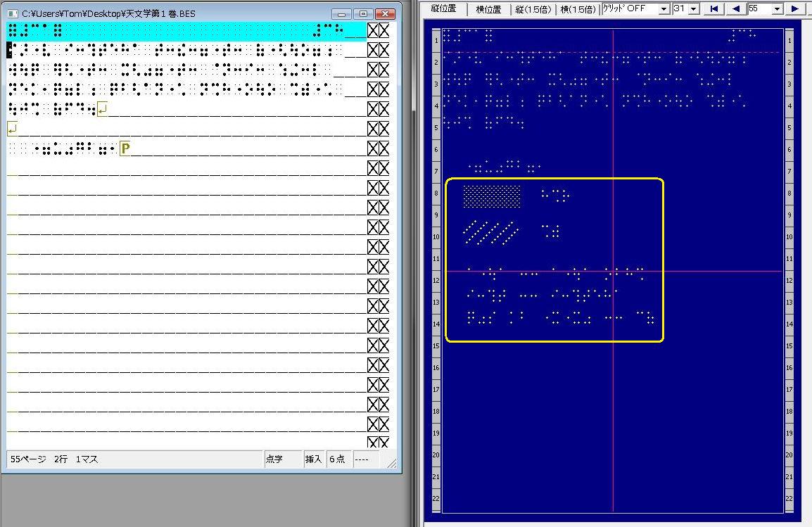Click line 12 on the left ruler
Image resolution: width=812 pixels, height=527 pixels.
coord(437,281)
